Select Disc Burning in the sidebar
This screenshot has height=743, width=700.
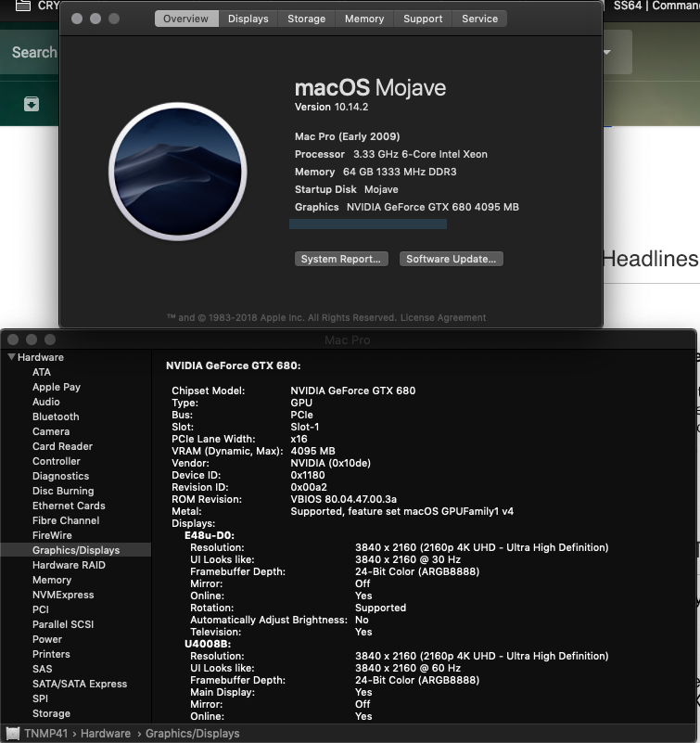[63, 491]
